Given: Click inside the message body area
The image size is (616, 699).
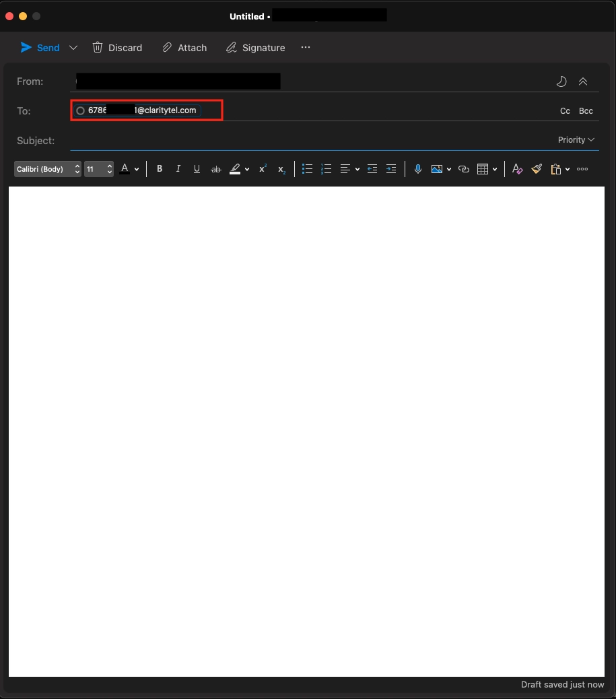Looking at the screenshot, I should [307, 432].
